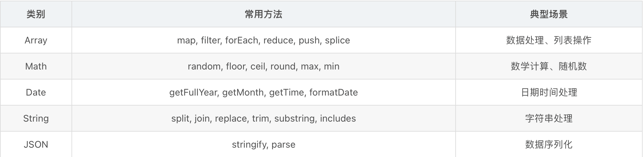Click the 日期时间处理 scenario cell
Screen dimensions: 644x157
(x=548, y=93)
